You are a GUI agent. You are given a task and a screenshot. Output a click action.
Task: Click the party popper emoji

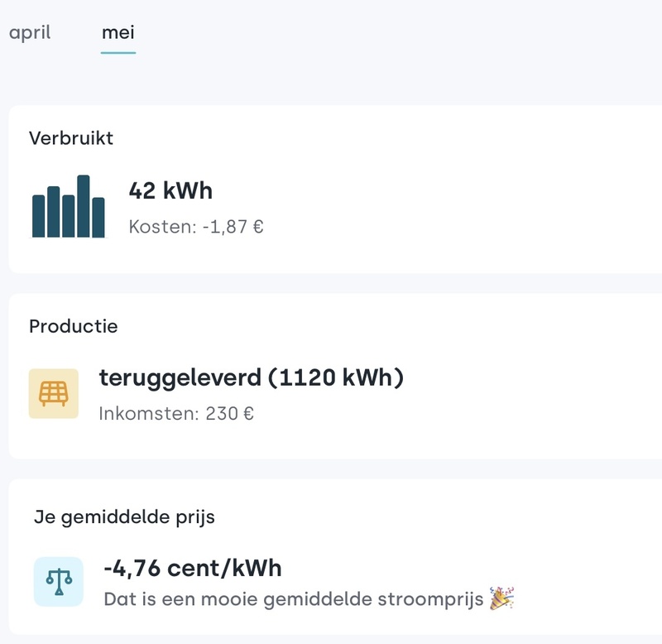pyautogui.click(x=501, y=598)
